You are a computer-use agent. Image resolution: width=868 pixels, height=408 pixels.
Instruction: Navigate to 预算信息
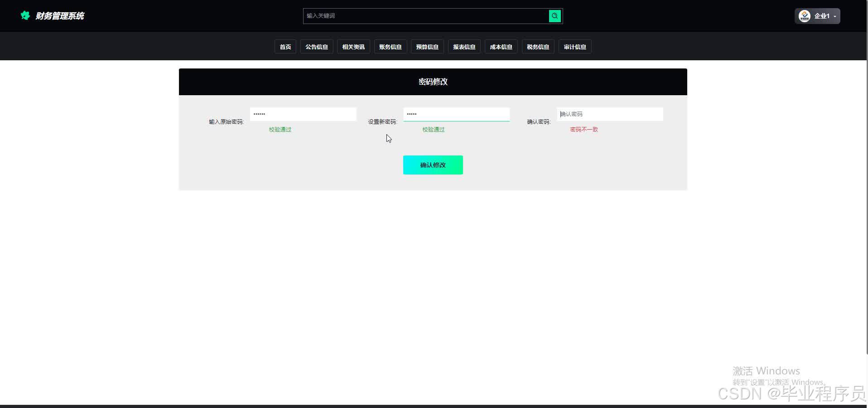coord(427,47)
